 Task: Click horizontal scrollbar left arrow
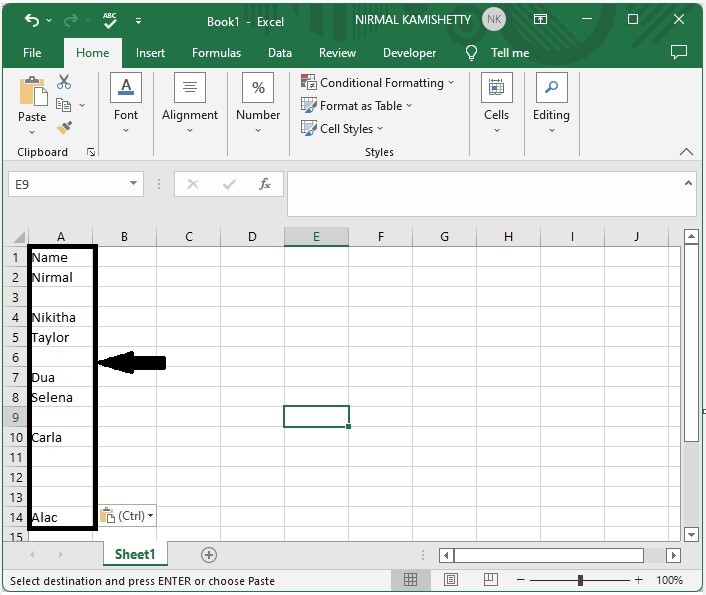pyautogui.click(x=446, y=555)
